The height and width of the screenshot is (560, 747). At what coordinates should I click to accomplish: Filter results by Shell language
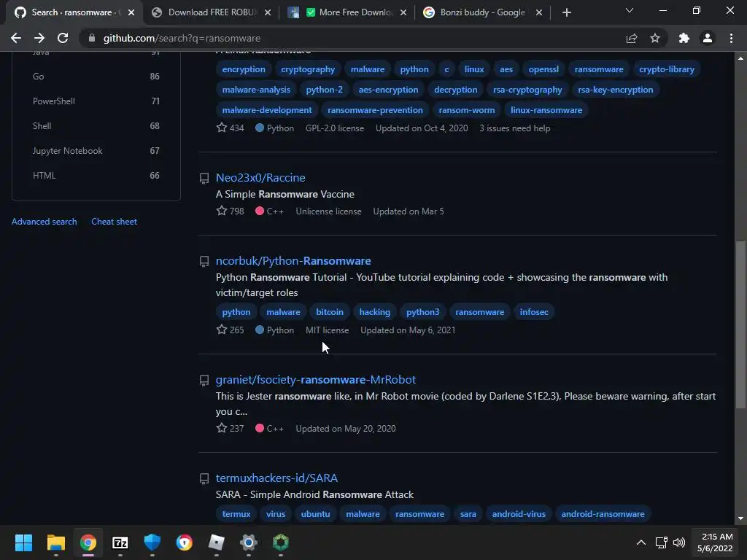tap(96, 125)
